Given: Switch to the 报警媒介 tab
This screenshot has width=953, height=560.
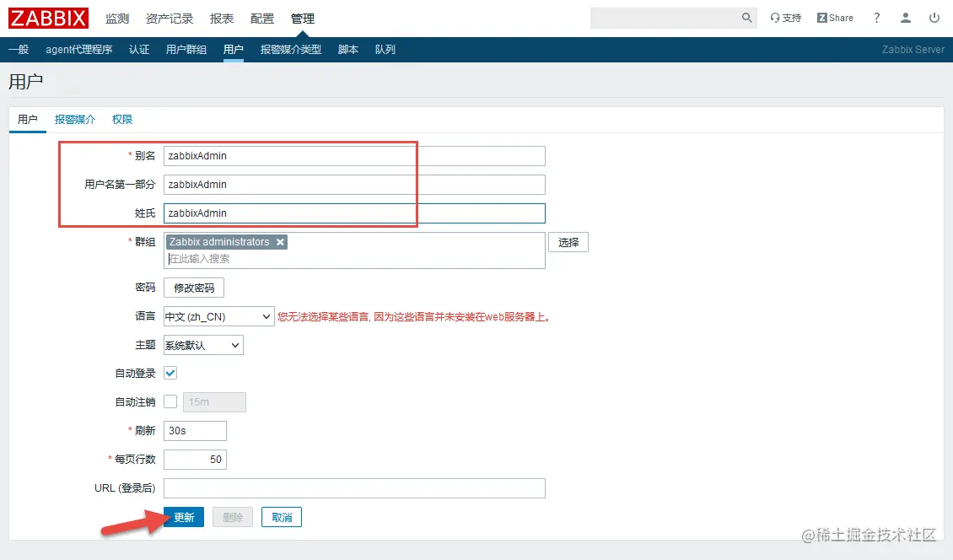Looking at the screenshot, I should [75, 119].
